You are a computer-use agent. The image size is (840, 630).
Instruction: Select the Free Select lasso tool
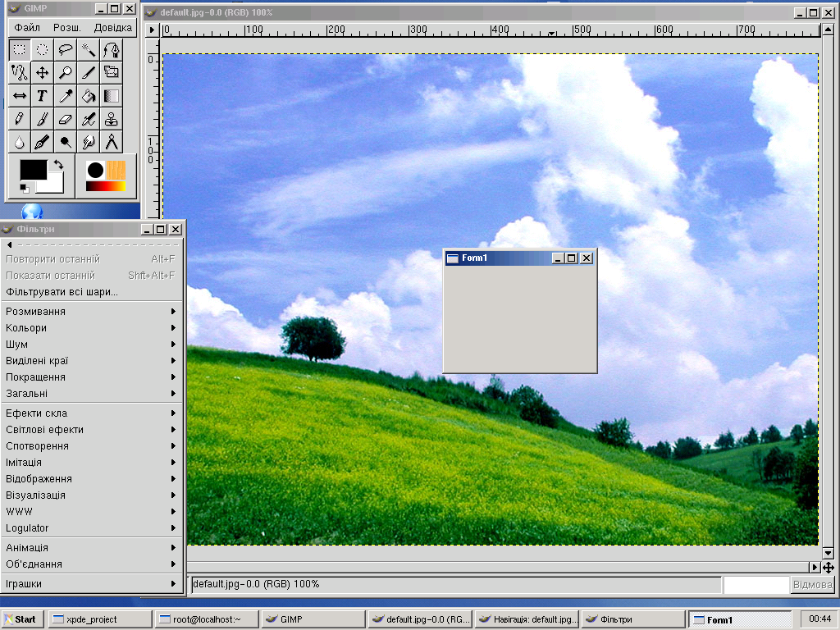tap(66, 49)
